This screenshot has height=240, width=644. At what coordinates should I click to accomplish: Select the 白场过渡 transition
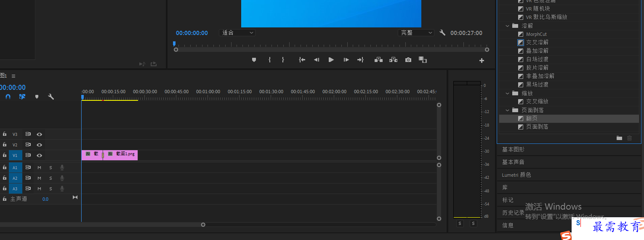tap(537, 59)
